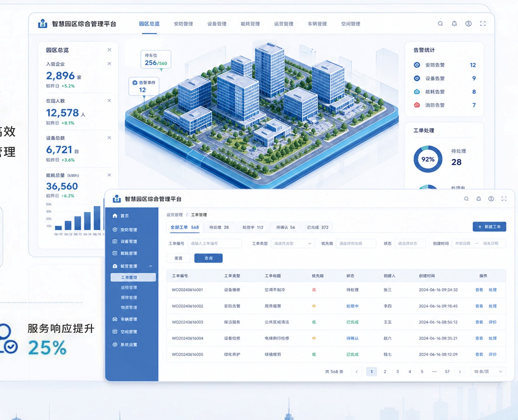Image resolution: width=518 pixels, height=420 pixels.
Task: Open bell notifications in front work order window
Action: pyautogui.click(x=479, y=199)
